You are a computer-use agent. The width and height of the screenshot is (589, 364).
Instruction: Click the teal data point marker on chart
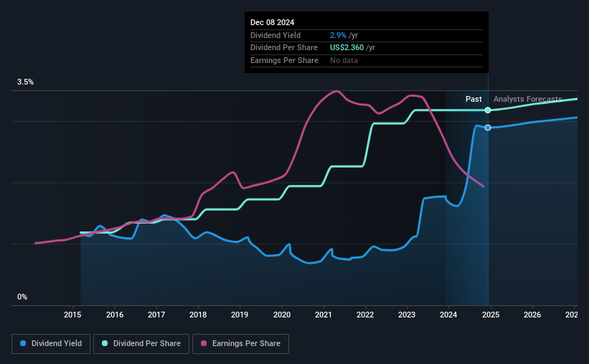488,110
